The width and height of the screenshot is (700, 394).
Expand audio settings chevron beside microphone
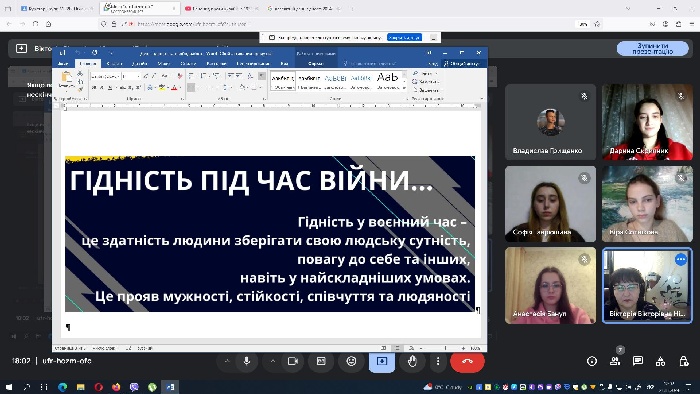pyautogui.click(x=227, y=361)
